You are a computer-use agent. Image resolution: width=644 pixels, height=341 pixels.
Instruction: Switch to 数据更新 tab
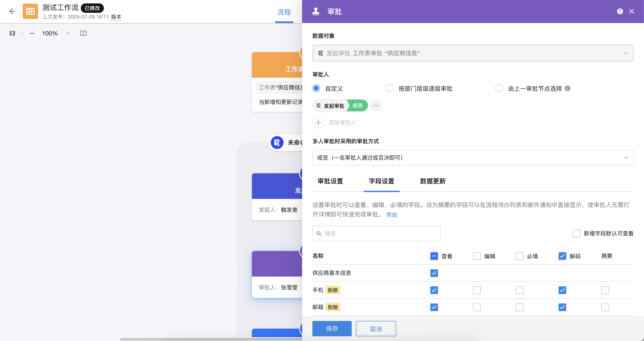pos(433,181)
